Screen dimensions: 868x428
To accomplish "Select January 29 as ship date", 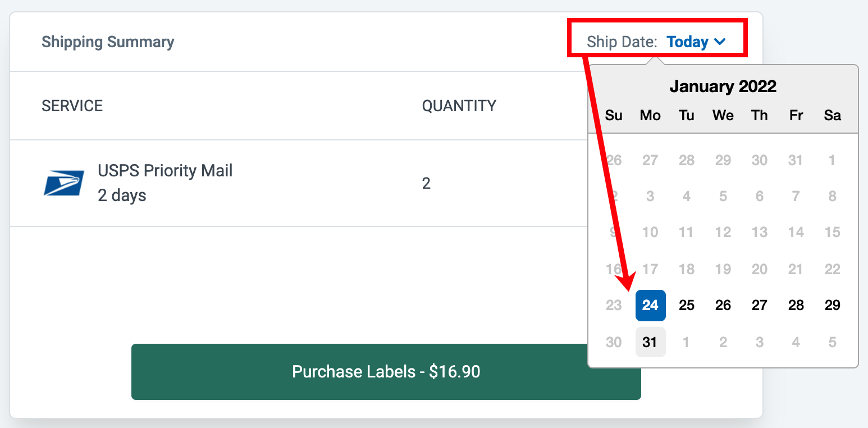I will pyautogui.click(x=832, y=305).
